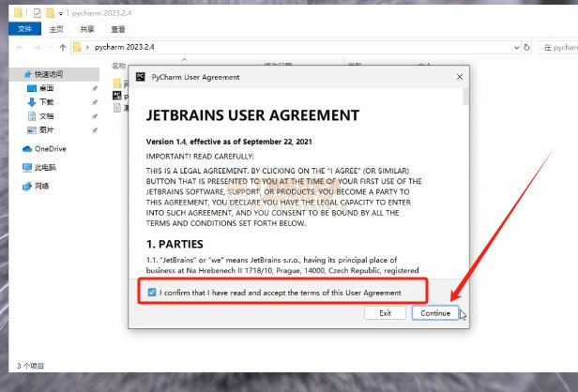
Task: Switch to the 主页 ribbon tab
Action: click(x=56, y=29)
